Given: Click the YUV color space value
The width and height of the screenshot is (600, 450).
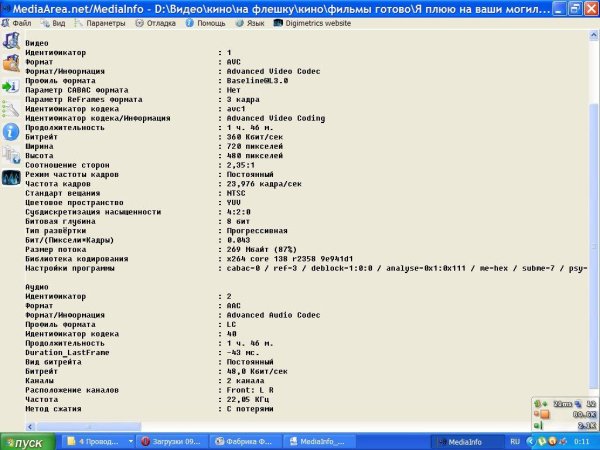Looking at the screenshot, I should point(233,202).
